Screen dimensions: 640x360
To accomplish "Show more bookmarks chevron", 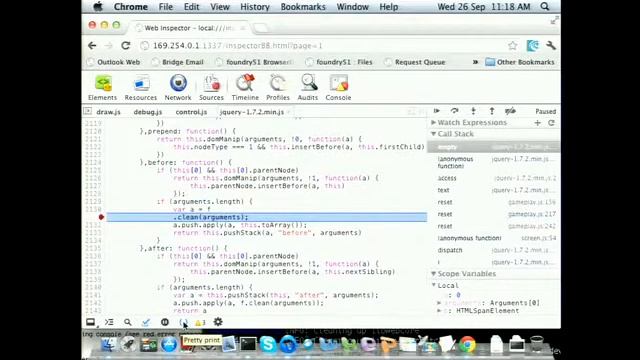I will 475,62.
